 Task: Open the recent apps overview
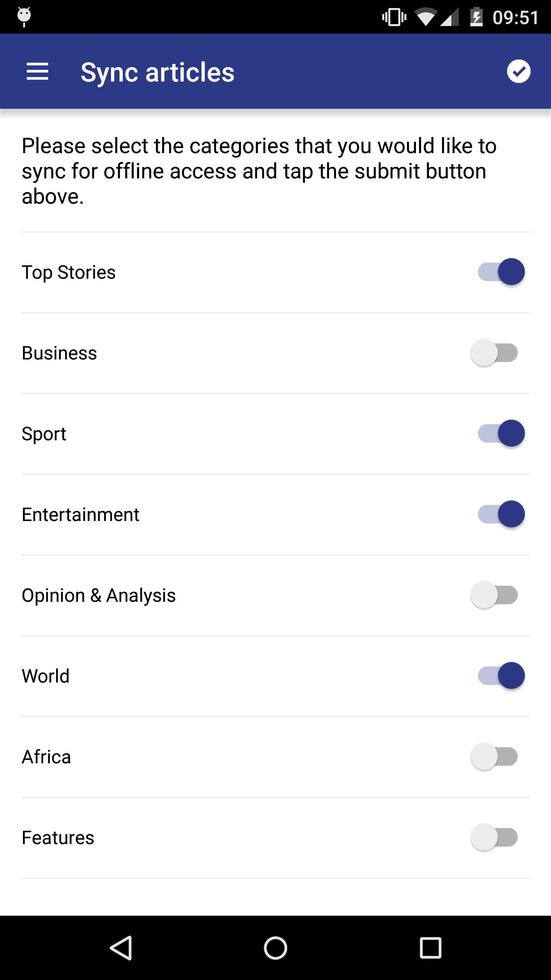(430, 948)
